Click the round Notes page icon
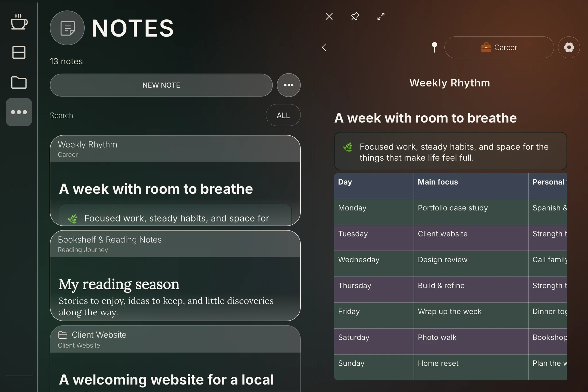Viewport: 588px width, 392px height. (x=67, y=28)
